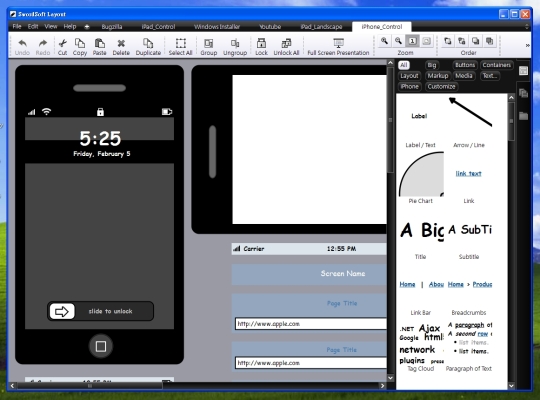Click Unlock All in the toolbar
The image size is (540, 400).
click(286, 47)
